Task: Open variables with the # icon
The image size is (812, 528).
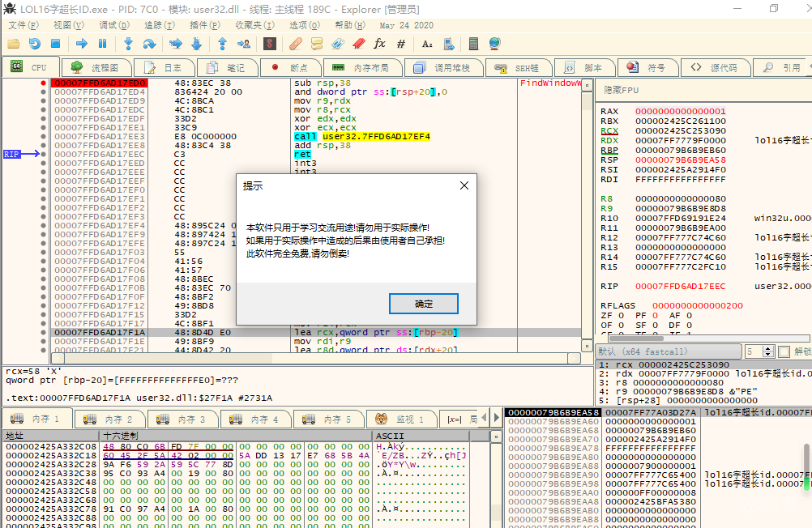Action: (401, 44)
